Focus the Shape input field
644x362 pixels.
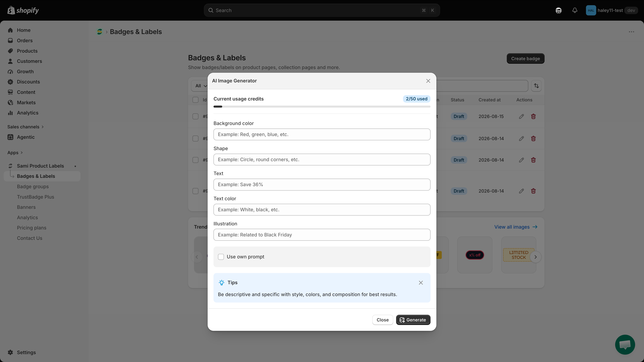pos(322,159)
